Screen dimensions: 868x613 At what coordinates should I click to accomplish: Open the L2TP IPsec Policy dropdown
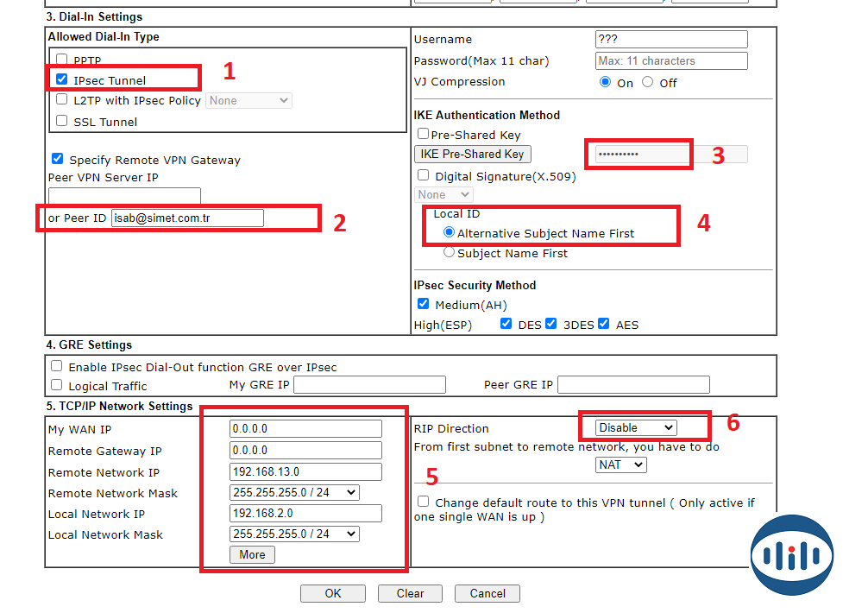248,100
